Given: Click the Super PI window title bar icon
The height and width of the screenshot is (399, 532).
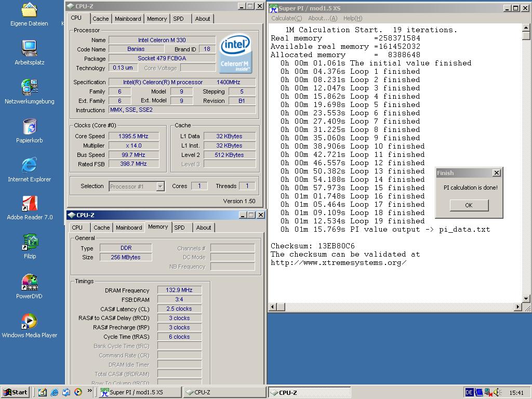Looking at the screenshot, I should coord(273,8).
